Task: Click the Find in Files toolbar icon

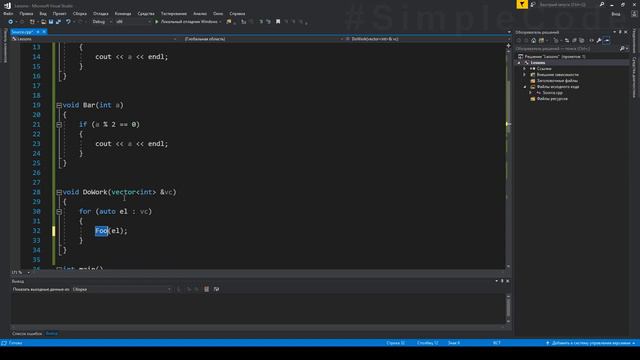Action: [229, 22]
